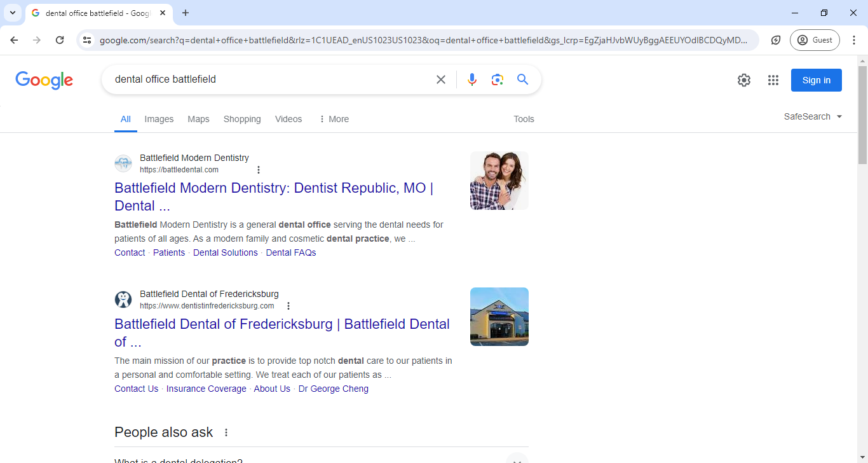Clear the search box text

tap(440, 79)
